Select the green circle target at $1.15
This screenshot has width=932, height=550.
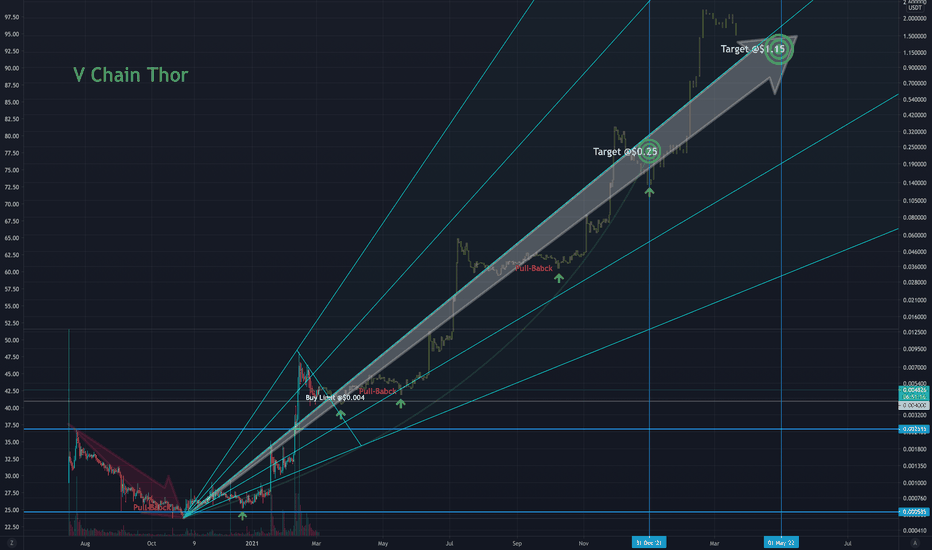pyautogui.click(x=779, y=49)
